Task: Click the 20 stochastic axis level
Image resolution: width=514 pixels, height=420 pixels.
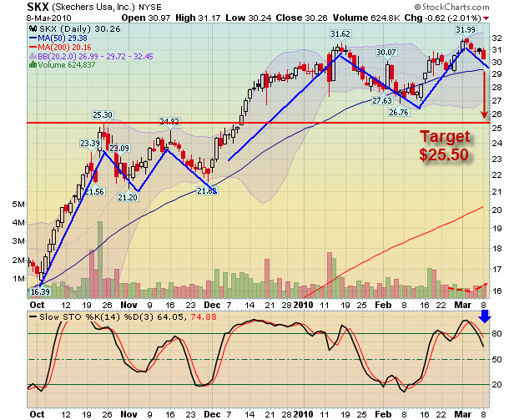Action: coord(497,385)
